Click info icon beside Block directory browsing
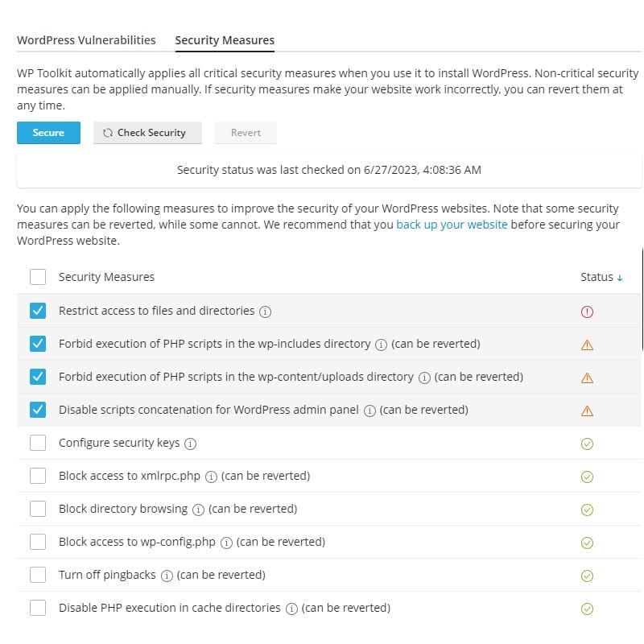This screenshot has width=644, height=644. [198, 510]
